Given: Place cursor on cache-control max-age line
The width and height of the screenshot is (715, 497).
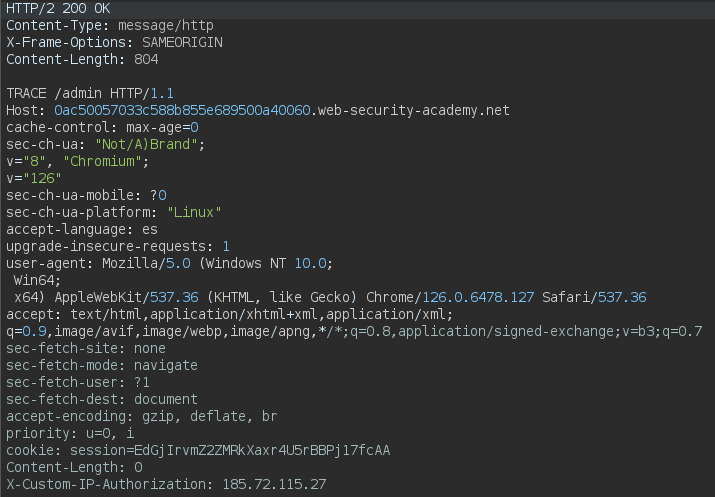Looking at the screenshot, I should pyautogui.click(x=102, y=128).
